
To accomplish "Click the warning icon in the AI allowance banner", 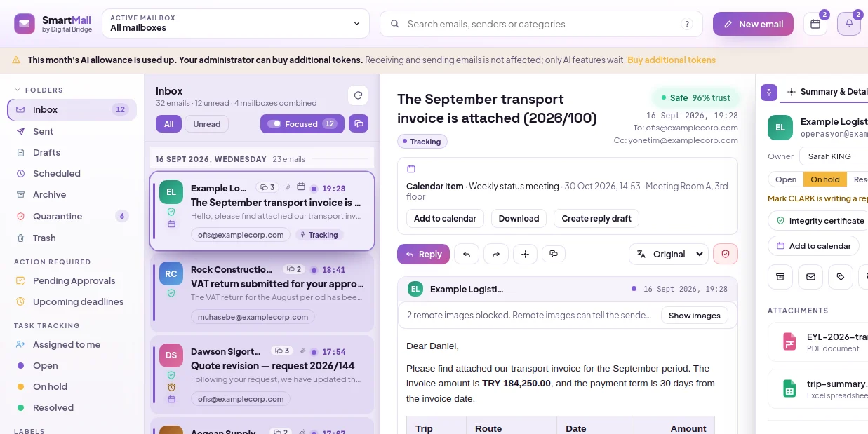I will pos(16,60).
